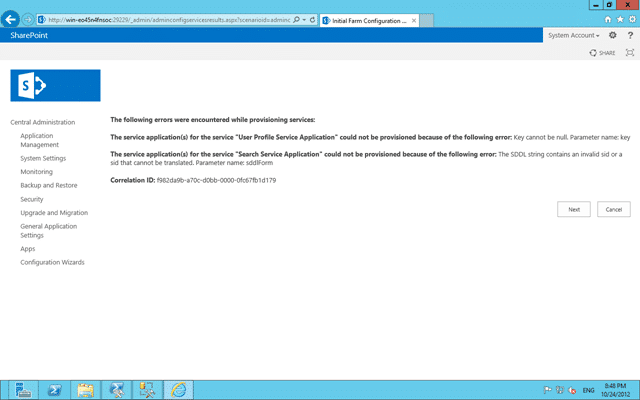Open General Application Settings in sidebar
The height and width of the screenshot is (400, 640).
click(49, 231)
